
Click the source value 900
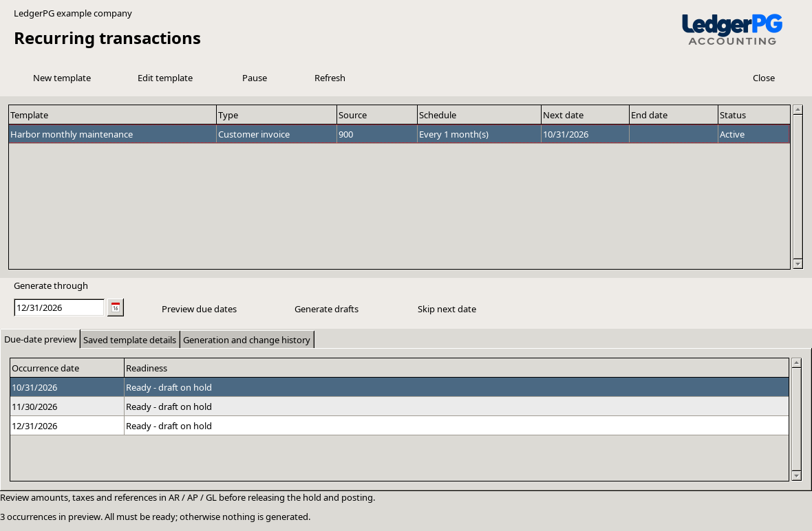pos(377,134)
